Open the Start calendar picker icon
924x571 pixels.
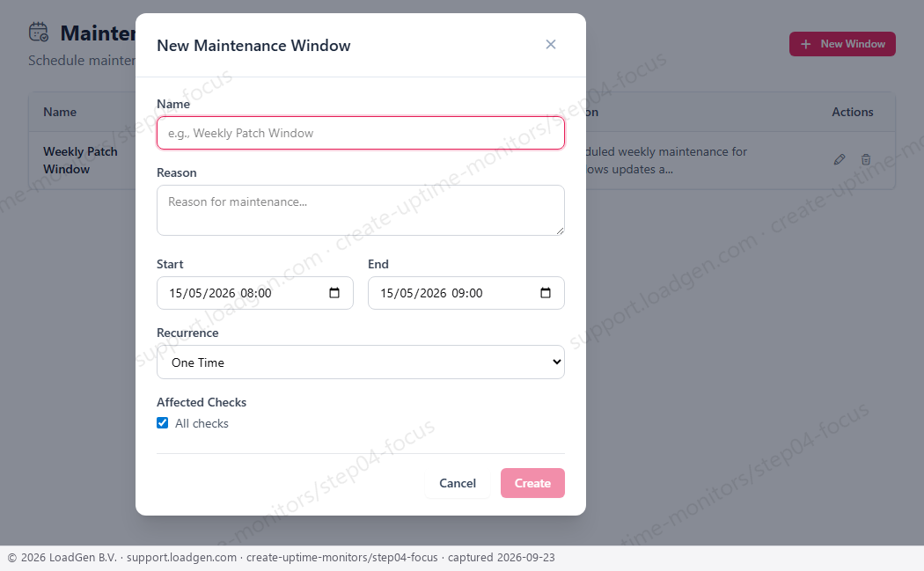[334, 293]
